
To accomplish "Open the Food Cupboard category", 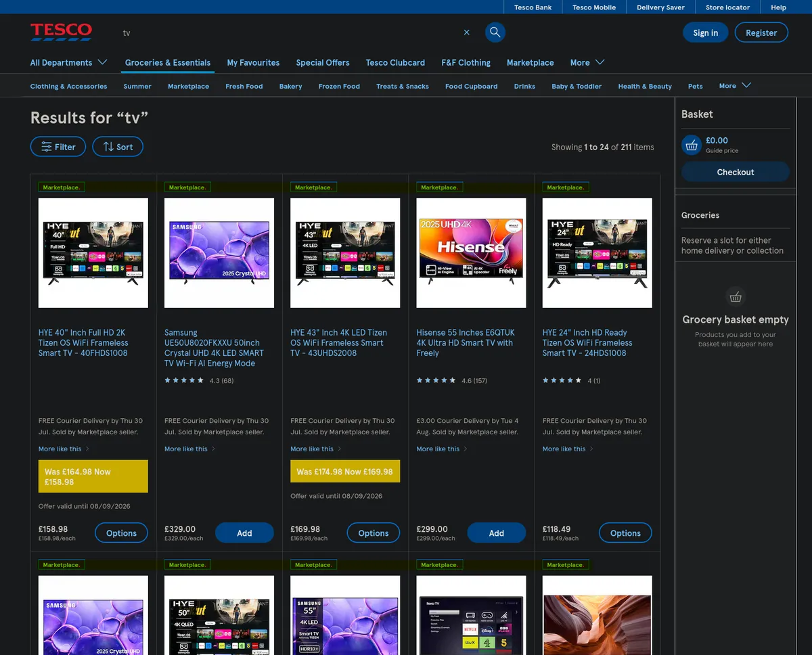I will pos(471,86).
